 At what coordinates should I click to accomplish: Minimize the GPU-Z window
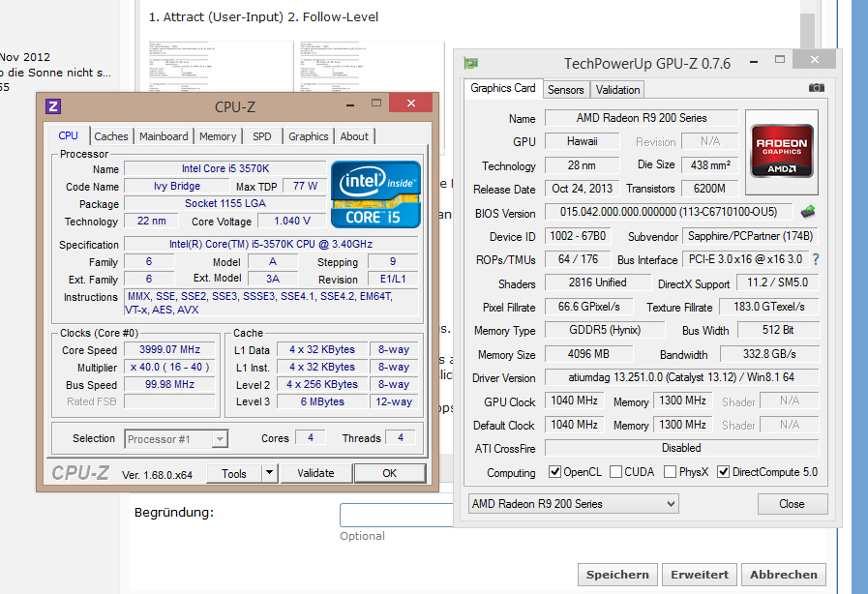point(754,61)
